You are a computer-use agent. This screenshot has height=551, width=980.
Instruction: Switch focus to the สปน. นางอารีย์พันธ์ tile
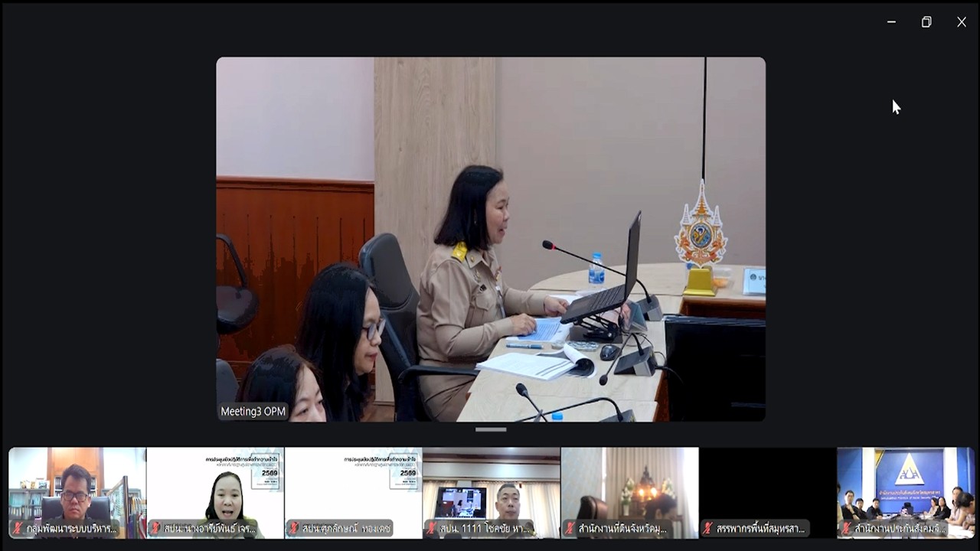(214, 493)
